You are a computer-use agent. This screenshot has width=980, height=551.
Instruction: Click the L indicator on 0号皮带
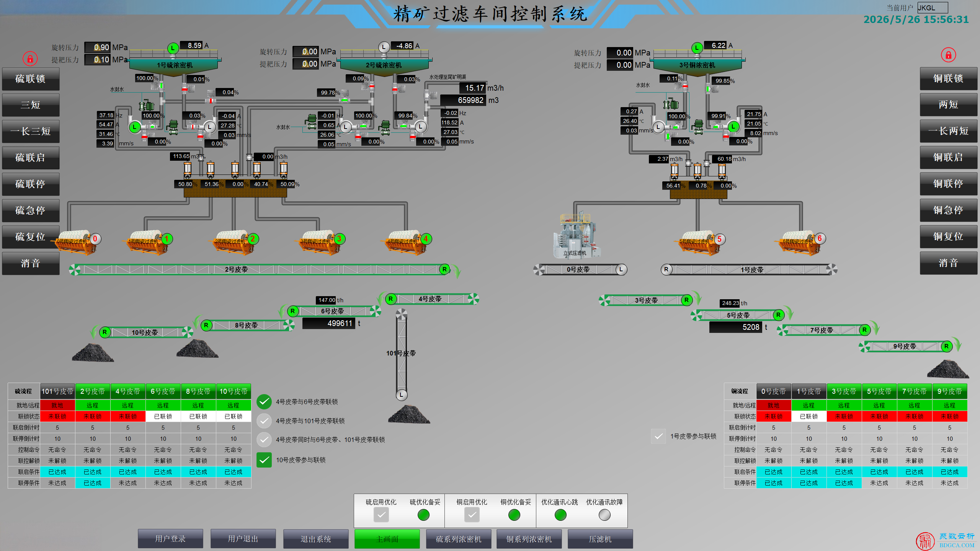pyautogui.click(x=621, y=269)
